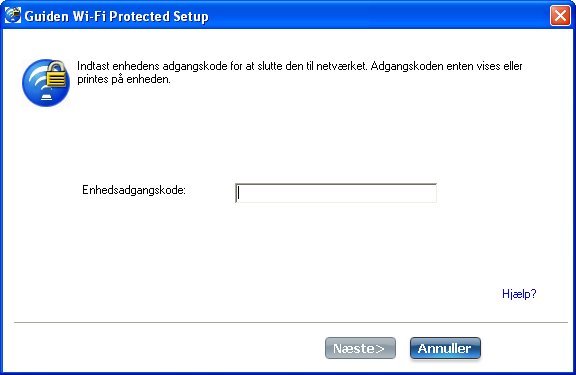The width and height of the screenshot is (576, 375).
Task: Place the cursor in the device passcode box
Action: pos(336,193)
